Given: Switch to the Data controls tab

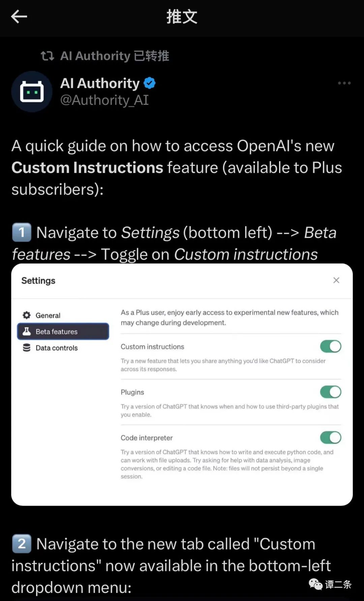Looking at the screenshot, I should [57, 348].
